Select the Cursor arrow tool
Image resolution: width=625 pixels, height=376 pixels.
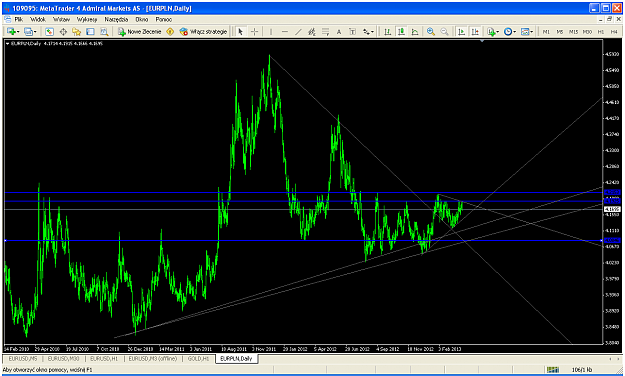(x=240, y=31)
